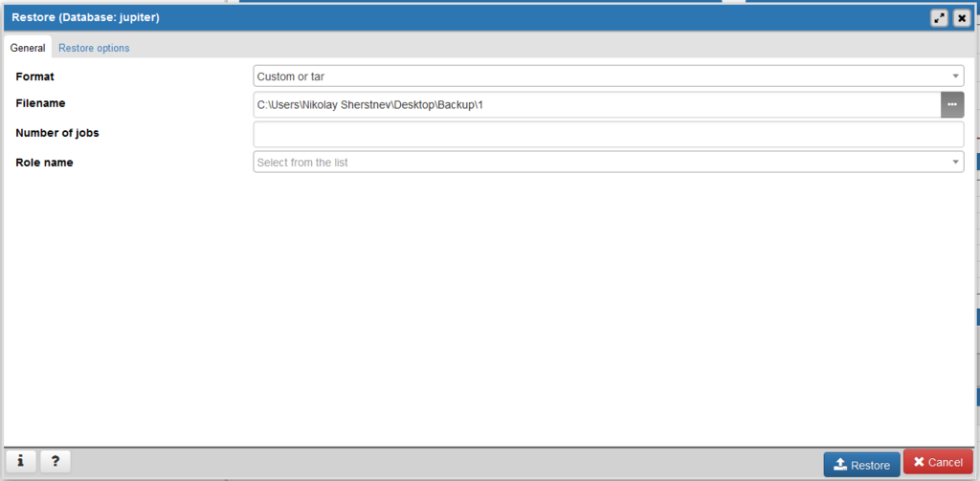This screenshot has height=481, width=980.
Task: Click the arrow on the Role name dropdown
Action: [x=955, y=163]
